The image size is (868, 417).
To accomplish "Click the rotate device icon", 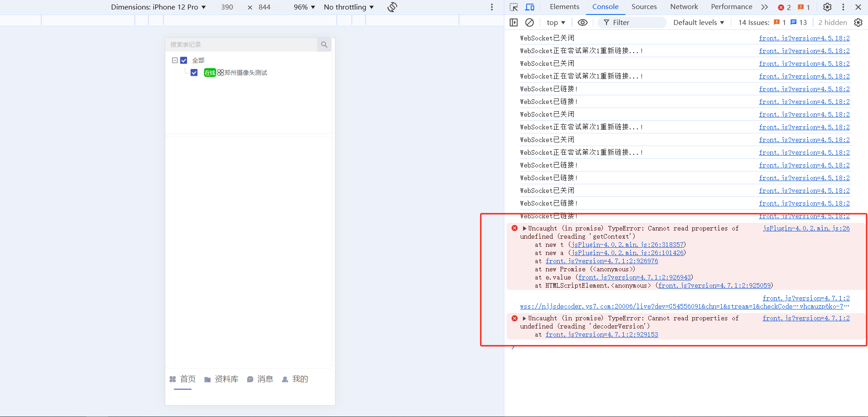I will coord(392,7).
